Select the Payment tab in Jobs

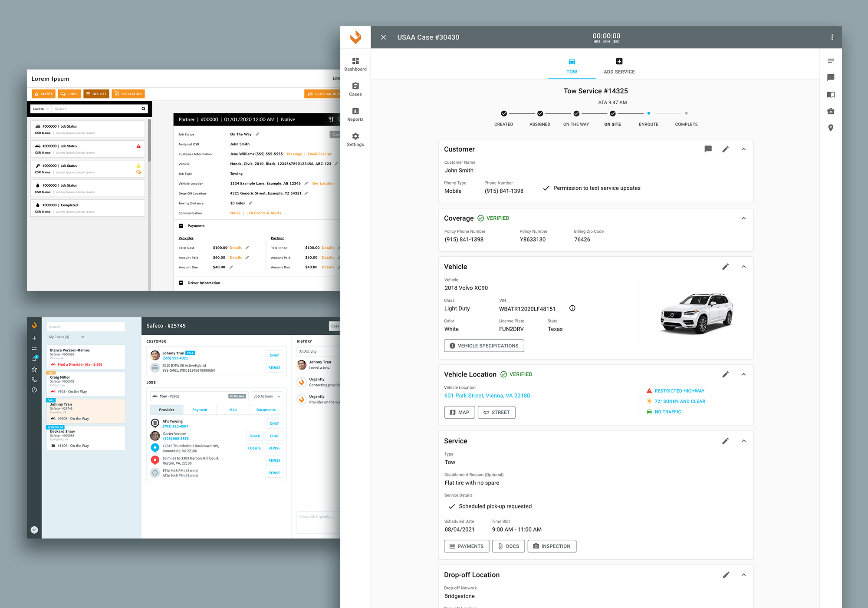[x=200, y=410]
